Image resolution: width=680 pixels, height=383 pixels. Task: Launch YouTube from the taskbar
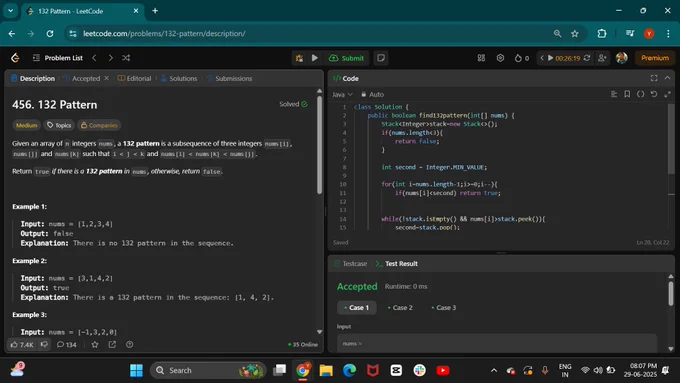click(443, 370)
